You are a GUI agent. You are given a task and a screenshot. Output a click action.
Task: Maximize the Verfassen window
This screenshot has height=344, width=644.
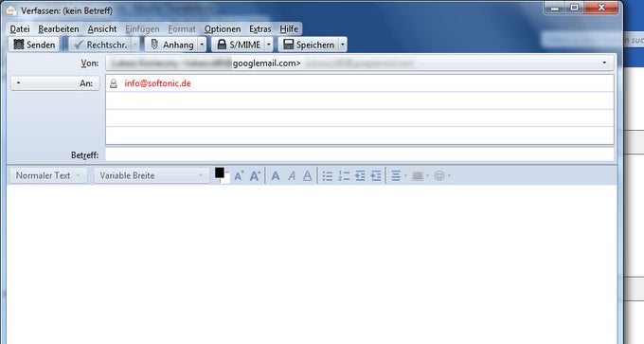click(x=575, y=8)
